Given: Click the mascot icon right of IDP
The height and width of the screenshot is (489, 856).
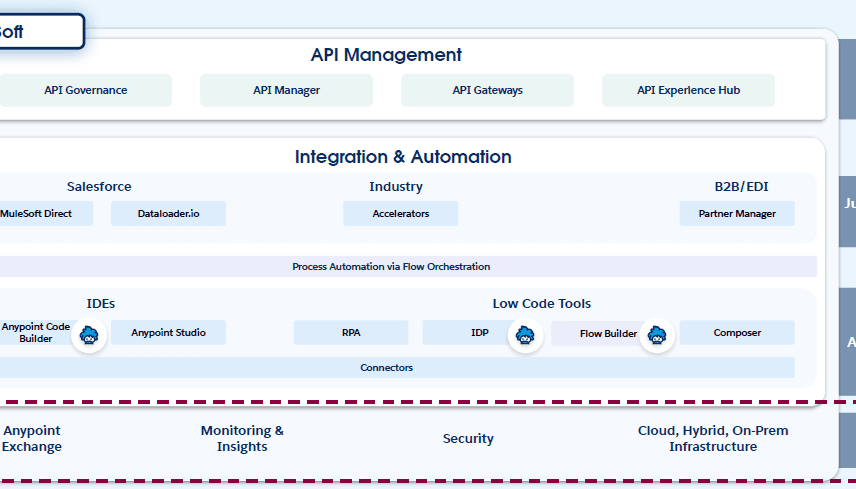Looking at the screenshot, I should pos(524,336).
